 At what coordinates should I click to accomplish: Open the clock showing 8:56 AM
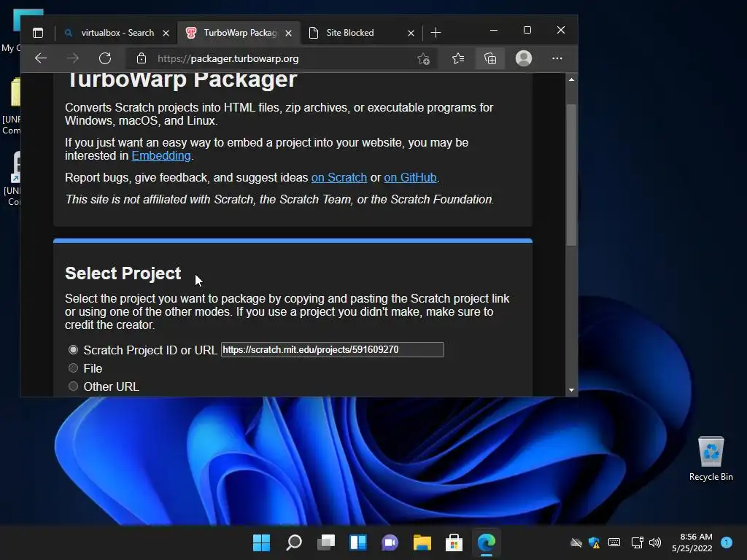pyautogui.click(x=692, y=542)
